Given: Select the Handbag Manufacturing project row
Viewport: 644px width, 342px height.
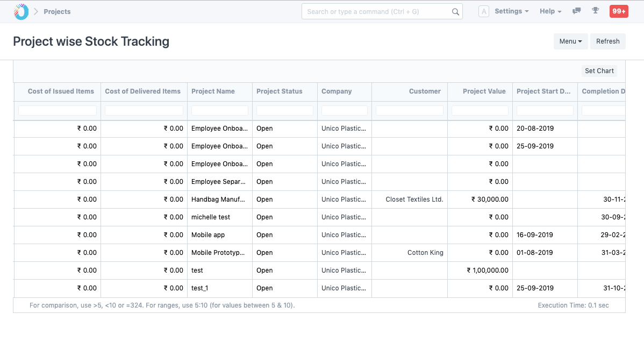Looking at the screenshot, I should pos(218,199).
